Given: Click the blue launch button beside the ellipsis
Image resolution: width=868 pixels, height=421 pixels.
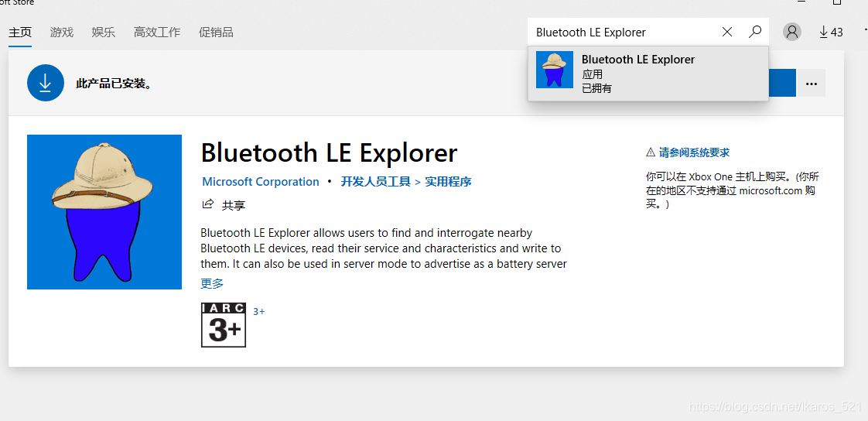Looking at the screenshot, I should [782, 83].
